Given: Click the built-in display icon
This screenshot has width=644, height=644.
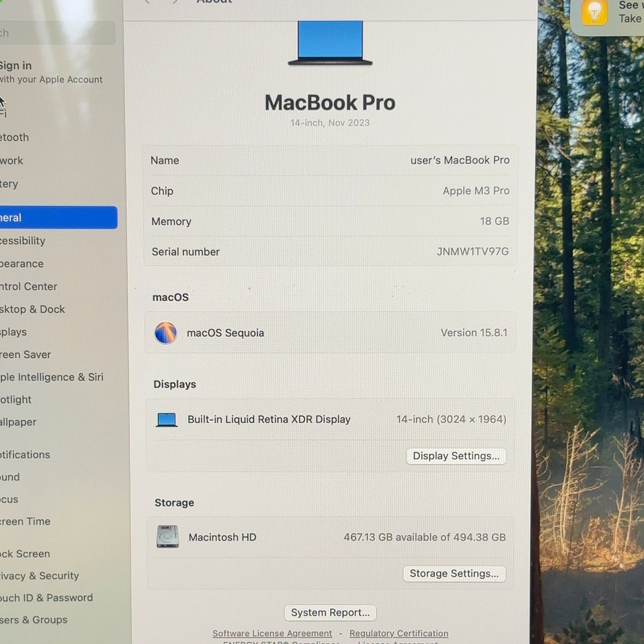Looking at the screenshot, I should [x=166, y=420].
